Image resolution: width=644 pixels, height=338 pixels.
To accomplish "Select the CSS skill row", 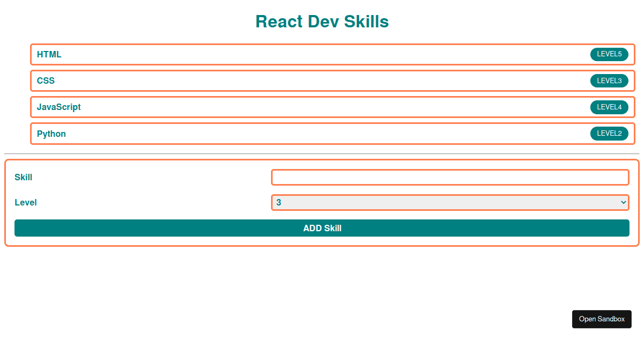I will pyautogui.click(x=322, y=80).
